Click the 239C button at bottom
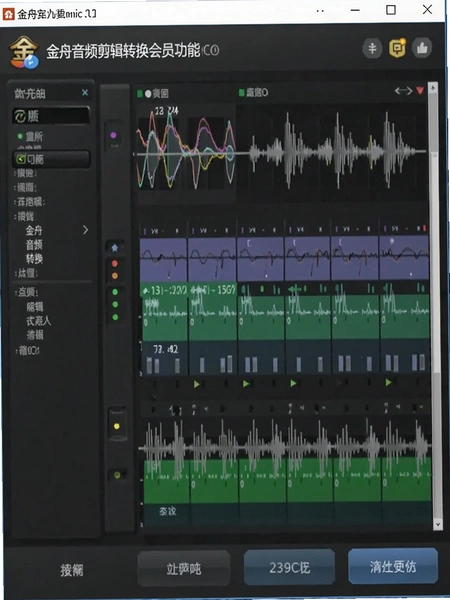450x600 pixels. point(289,567)
